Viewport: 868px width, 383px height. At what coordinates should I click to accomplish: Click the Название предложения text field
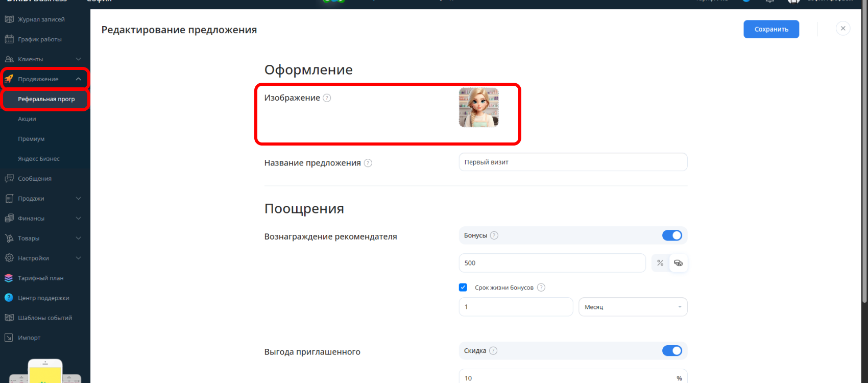pyautogui.click(x=573, y=162)
